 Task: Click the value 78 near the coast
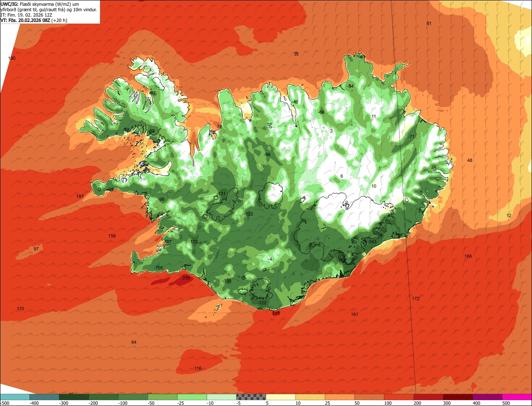(x=219, y=127)
